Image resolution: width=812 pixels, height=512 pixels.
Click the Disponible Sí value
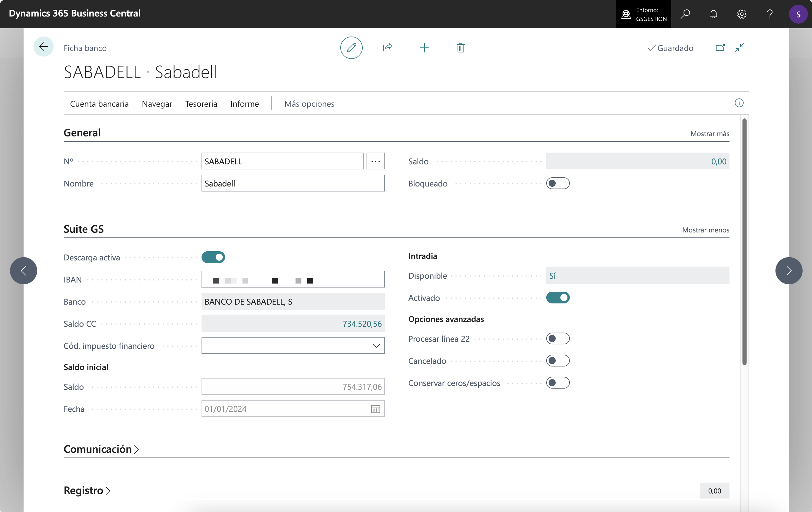point(638,275)
